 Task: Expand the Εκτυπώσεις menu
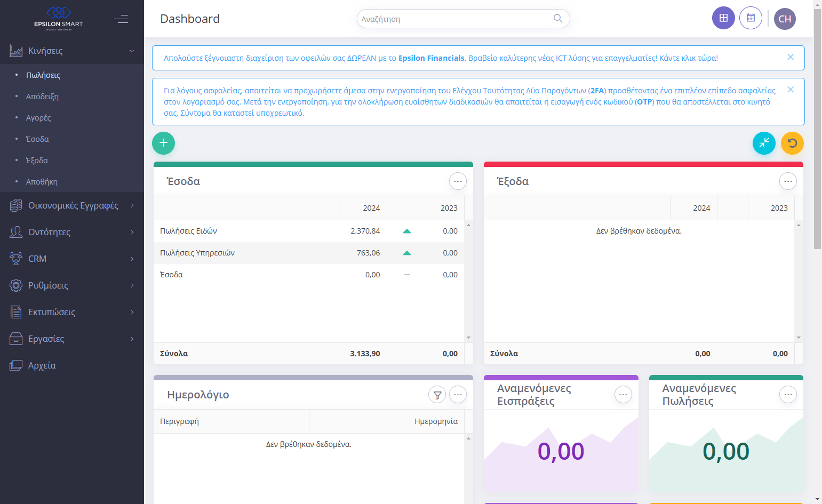pyautogui.click(x=72, y=312)
